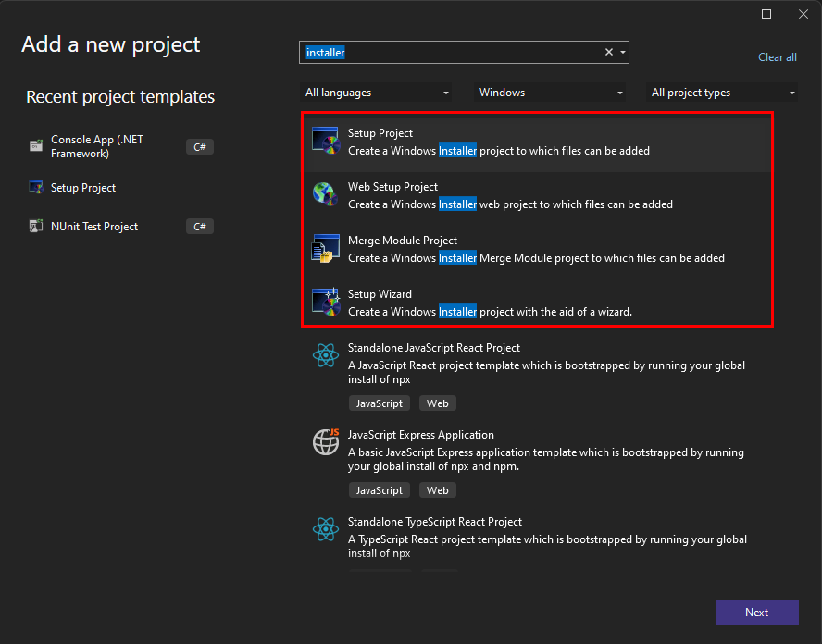
Task: Click the Web tag on JavaScript Express Application
Action: [x=437, y=489]
